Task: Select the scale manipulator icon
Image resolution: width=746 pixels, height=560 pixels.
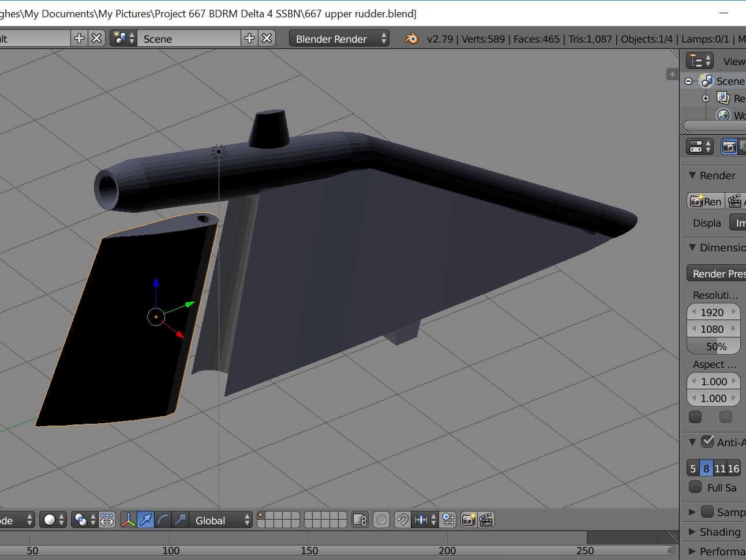Action: 181,520
